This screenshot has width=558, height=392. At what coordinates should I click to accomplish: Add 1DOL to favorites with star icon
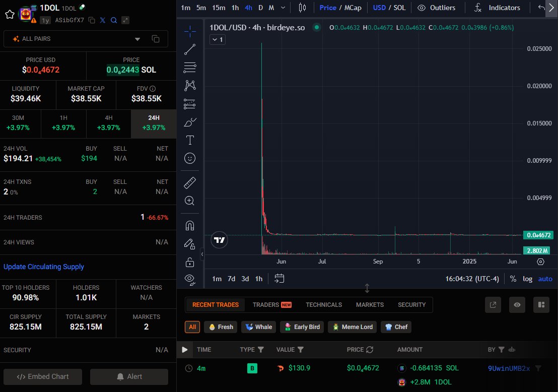coord(10,14)
